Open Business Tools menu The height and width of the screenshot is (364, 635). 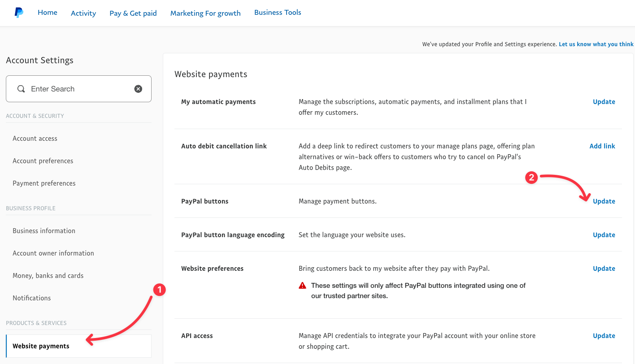[x=278, y=13]
